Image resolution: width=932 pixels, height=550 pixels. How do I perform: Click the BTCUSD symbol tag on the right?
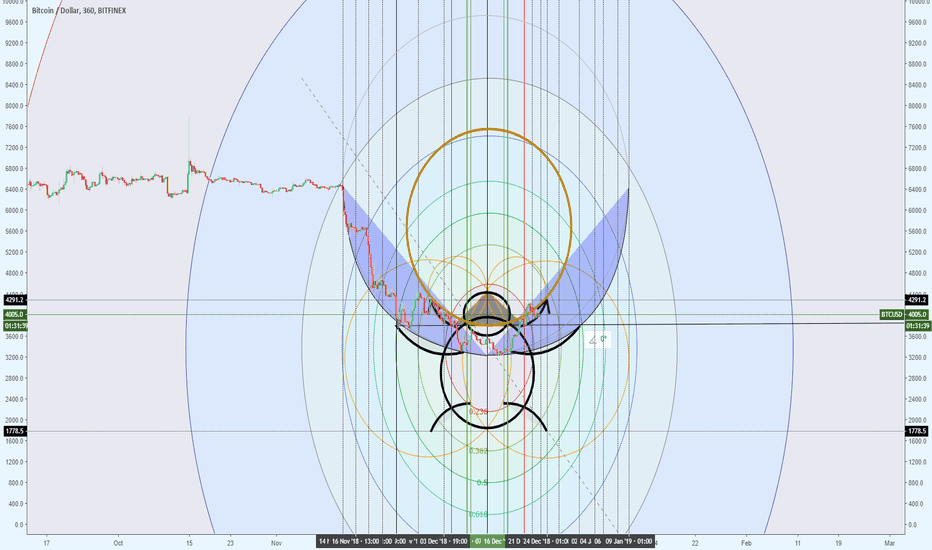click(x=892, y=315)
